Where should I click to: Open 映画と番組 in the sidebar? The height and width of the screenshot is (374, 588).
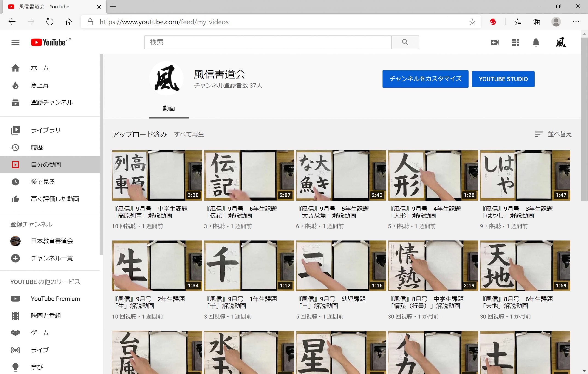pos(50,316)
